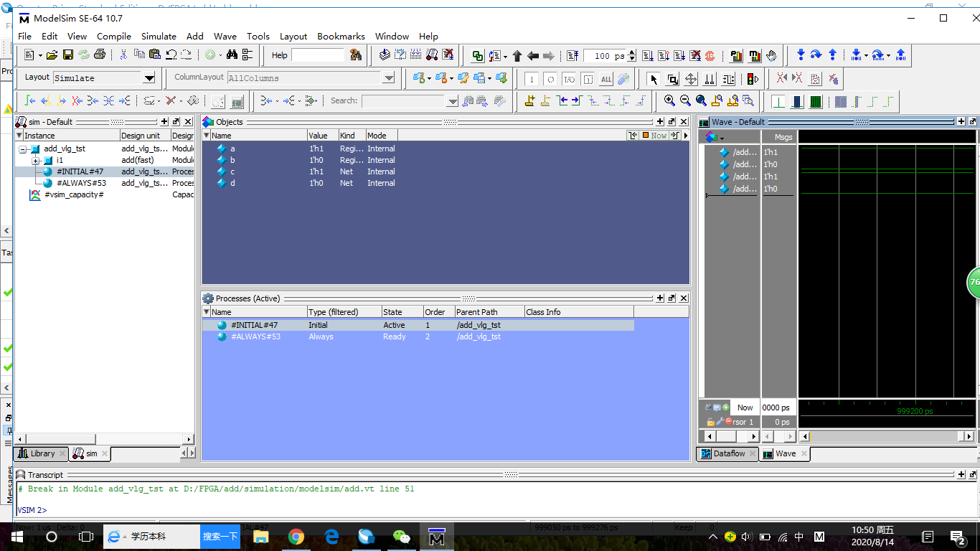The width and height of the screenshot is (980, 551).
Task: Click the Print icon in toolbar
Action: point(100,55)
